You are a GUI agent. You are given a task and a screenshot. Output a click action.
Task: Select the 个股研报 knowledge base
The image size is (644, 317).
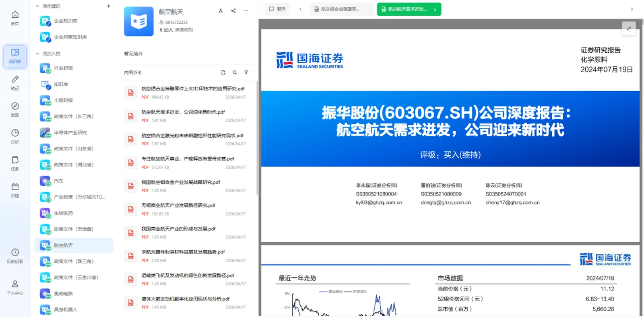click(74, 101)
